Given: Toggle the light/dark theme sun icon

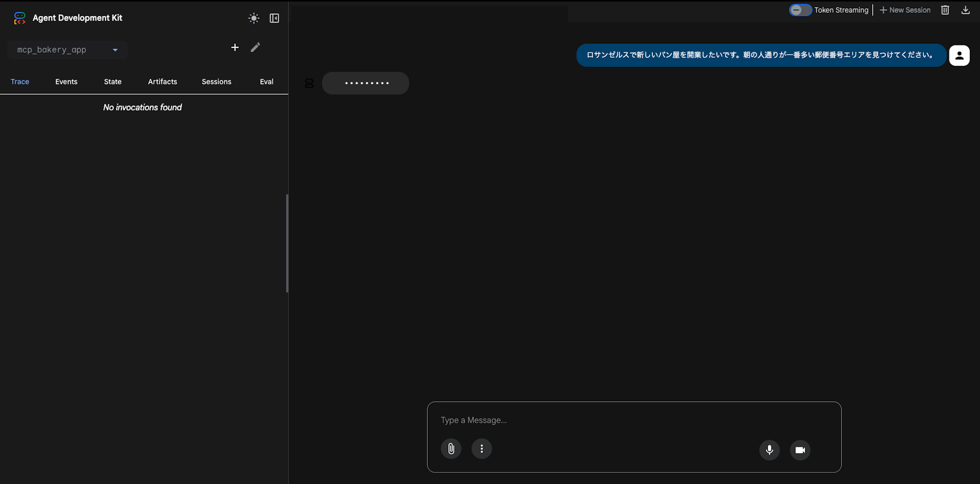Looking at the screenshot, I should click(254, 18).
